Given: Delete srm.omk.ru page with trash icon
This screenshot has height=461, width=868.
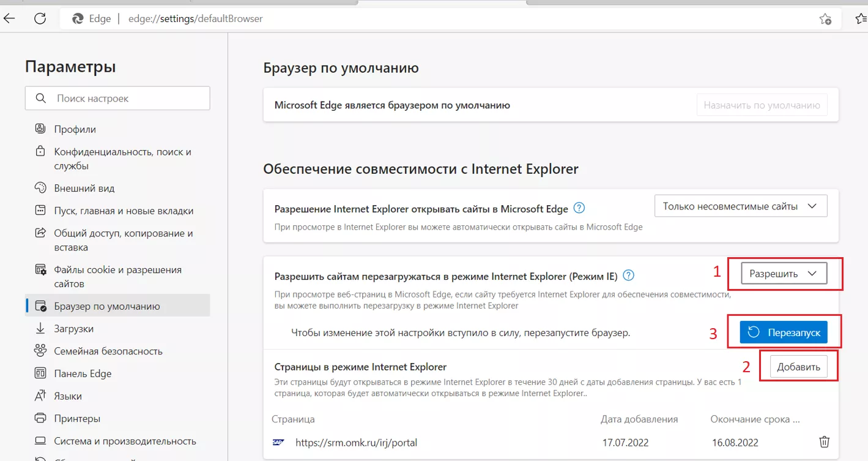Looking at the screenshot, I should (825, 442).
